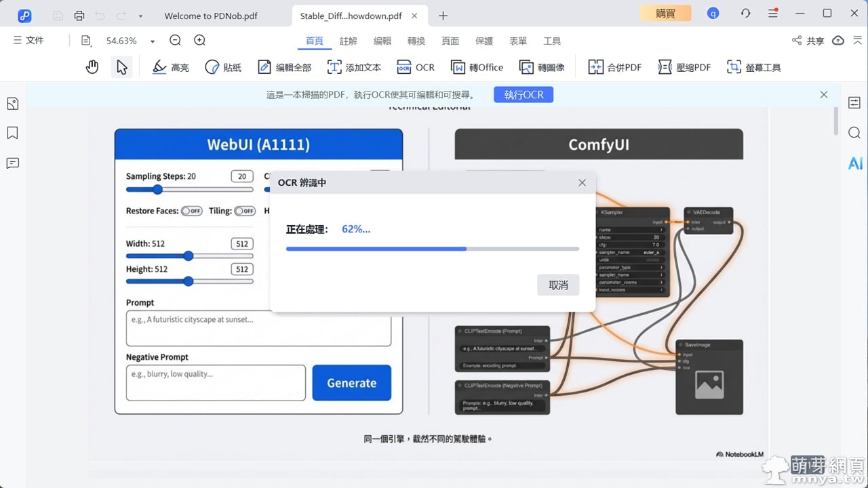
Task: Add a new tab with plus button
Action: (x=443, y=16)
